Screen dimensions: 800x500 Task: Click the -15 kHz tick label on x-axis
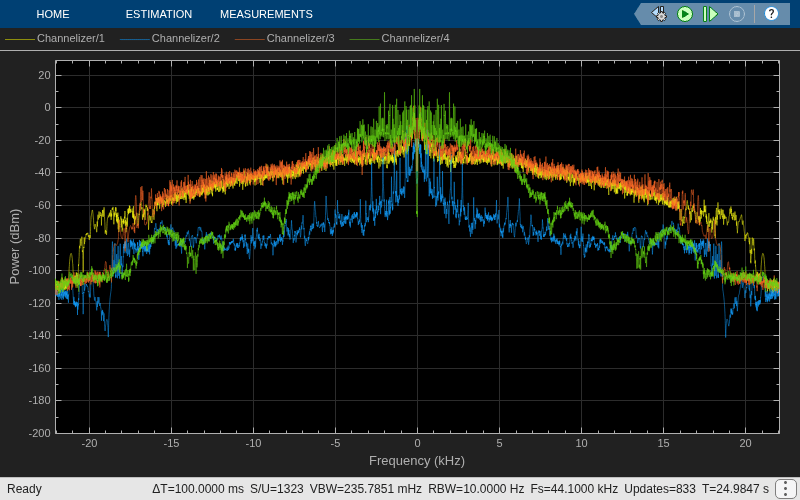click(171, 443)
